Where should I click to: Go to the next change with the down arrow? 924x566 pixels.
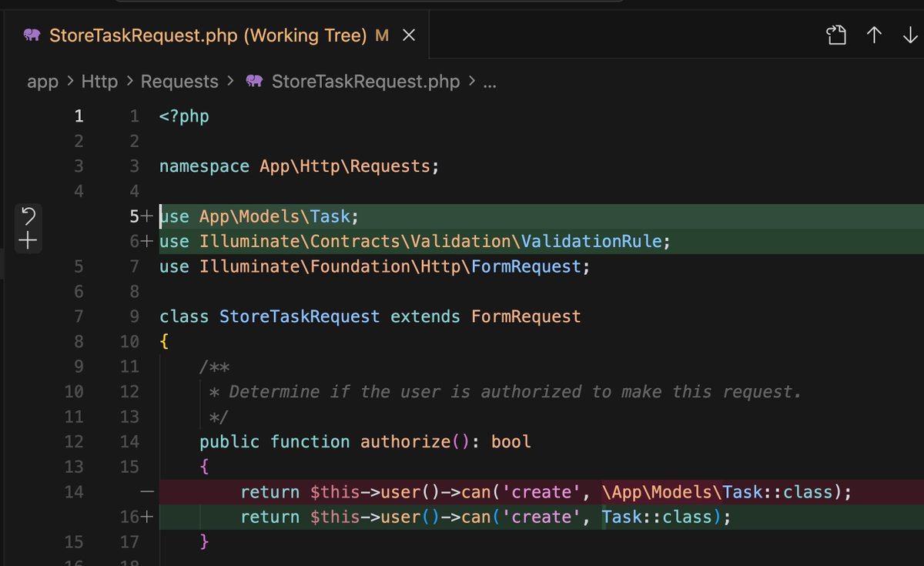[x=911, y=35]
